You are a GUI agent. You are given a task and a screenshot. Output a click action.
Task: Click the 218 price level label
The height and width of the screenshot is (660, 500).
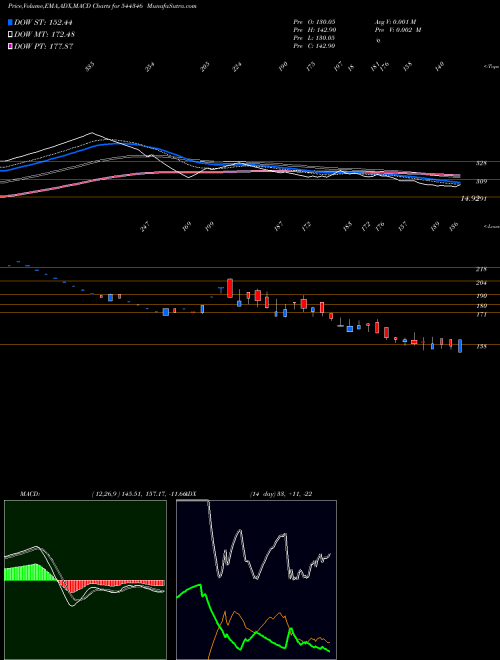(482, 269)
